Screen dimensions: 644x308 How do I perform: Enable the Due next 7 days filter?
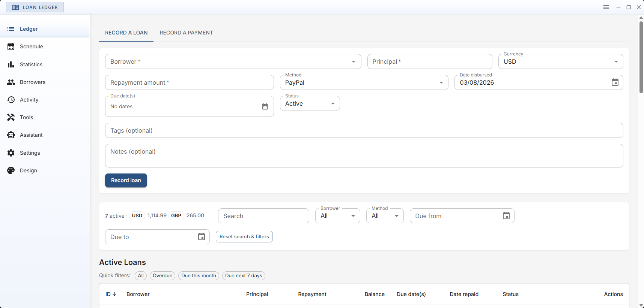244,276
